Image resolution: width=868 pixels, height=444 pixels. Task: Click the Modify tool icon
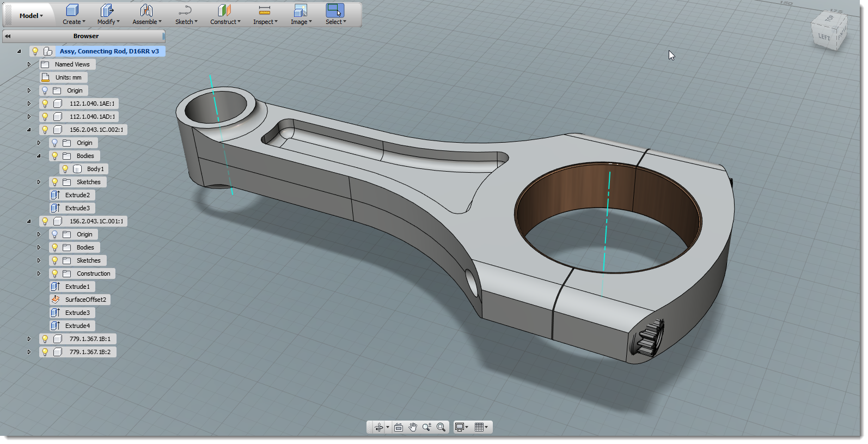point(107,10)
